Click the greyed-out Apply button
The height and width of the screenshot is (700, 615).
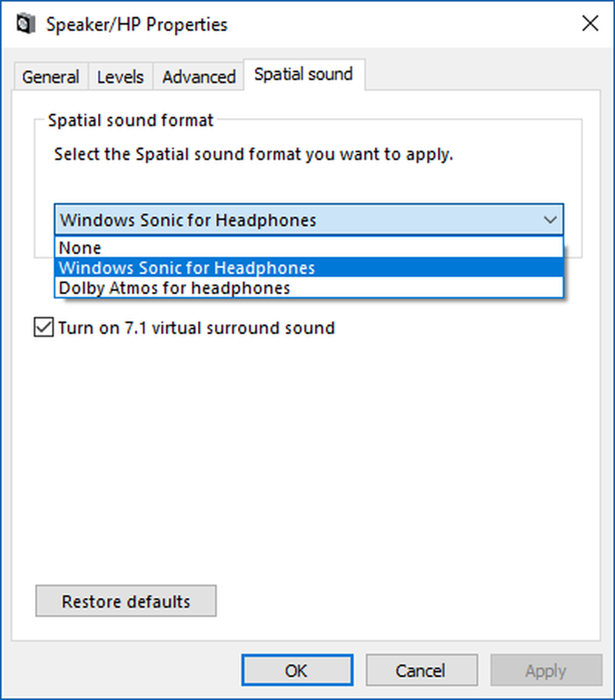546,671
